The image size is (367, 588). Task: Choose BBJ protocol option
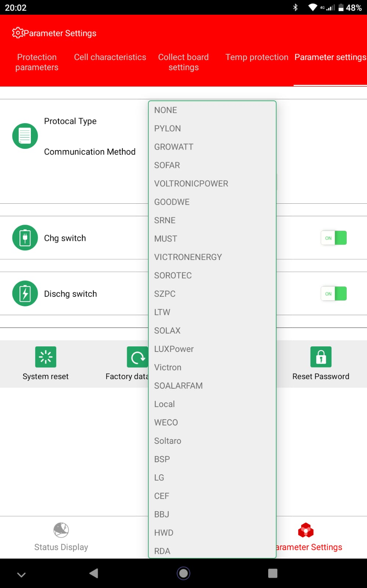click(x=212, y=514)
